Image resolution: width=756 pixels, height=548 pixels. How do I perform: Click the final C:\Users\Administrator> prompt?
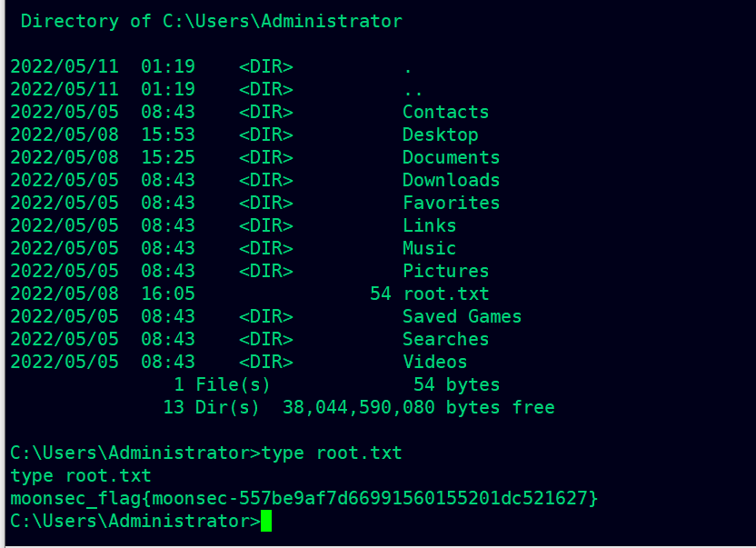(x=135, y=521)
